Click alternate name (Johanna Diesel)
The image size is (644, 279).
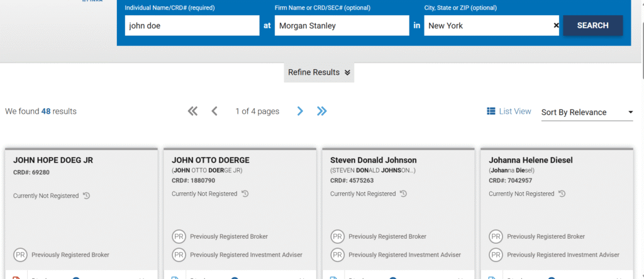(511, 170)
